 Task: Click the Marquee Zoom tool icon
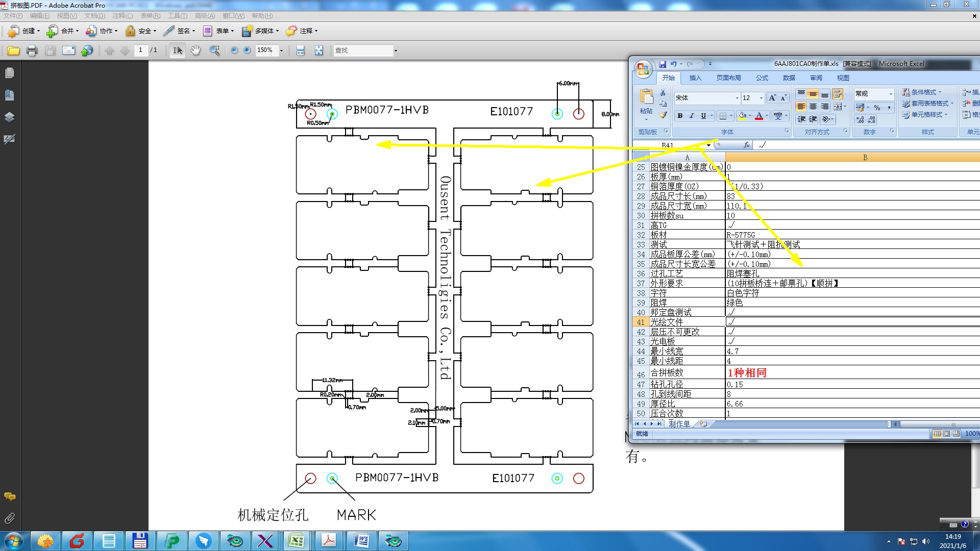click(214, 51)
